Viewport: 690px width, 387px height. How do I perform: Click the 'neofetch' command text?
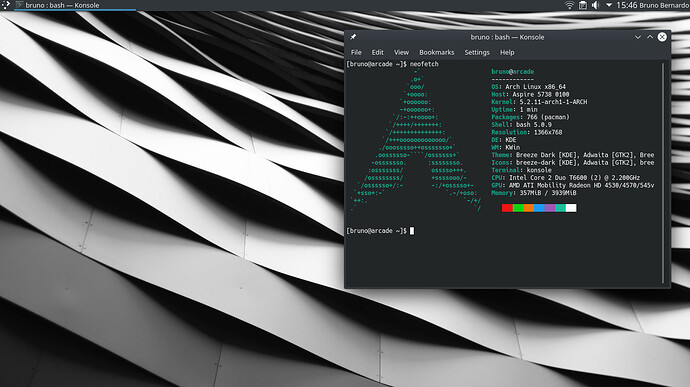coord(424,64)
